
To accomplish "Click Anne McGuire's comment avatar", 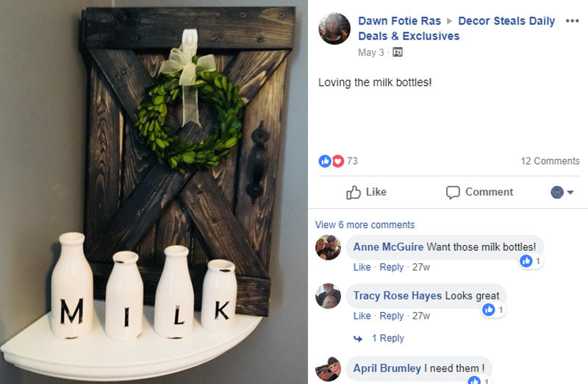I will tap(328, 247).
